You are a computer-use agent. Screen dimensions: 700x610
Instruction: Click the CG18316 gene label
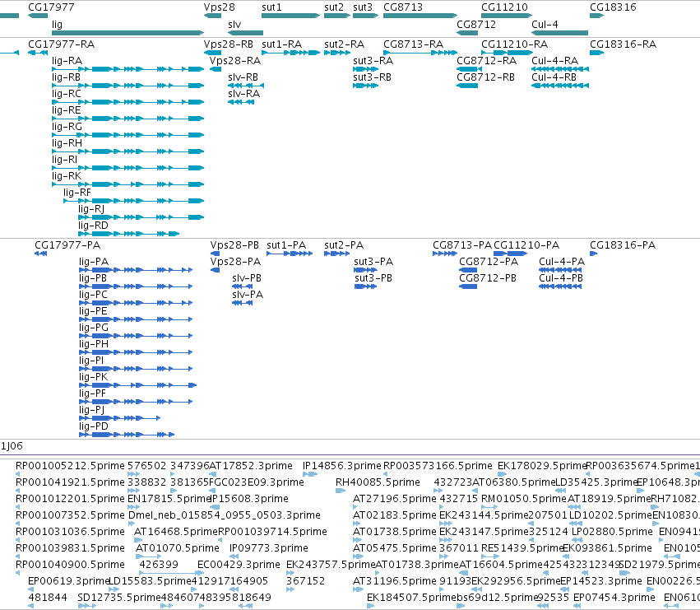tap(613, 7)
